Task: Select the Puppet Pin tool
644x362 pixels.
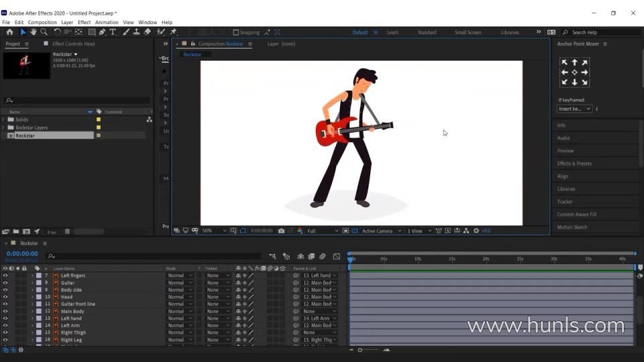Action: tap(173, 32)
